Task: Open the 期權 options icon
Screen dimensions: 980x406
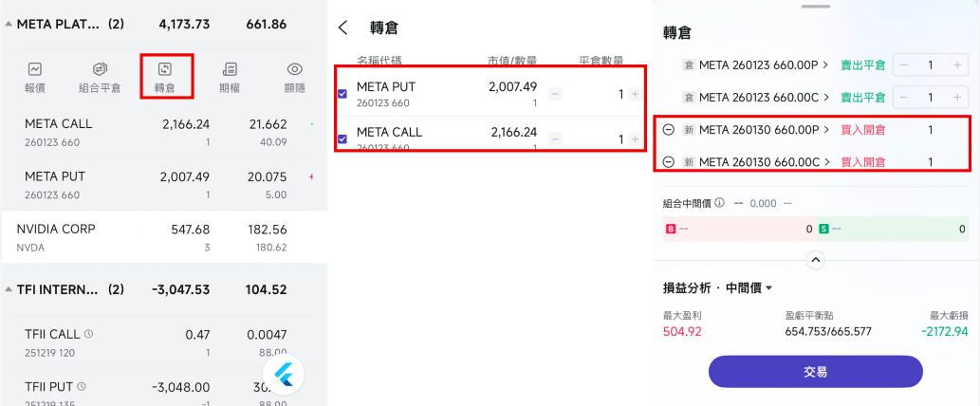Action: pos(230,69)
